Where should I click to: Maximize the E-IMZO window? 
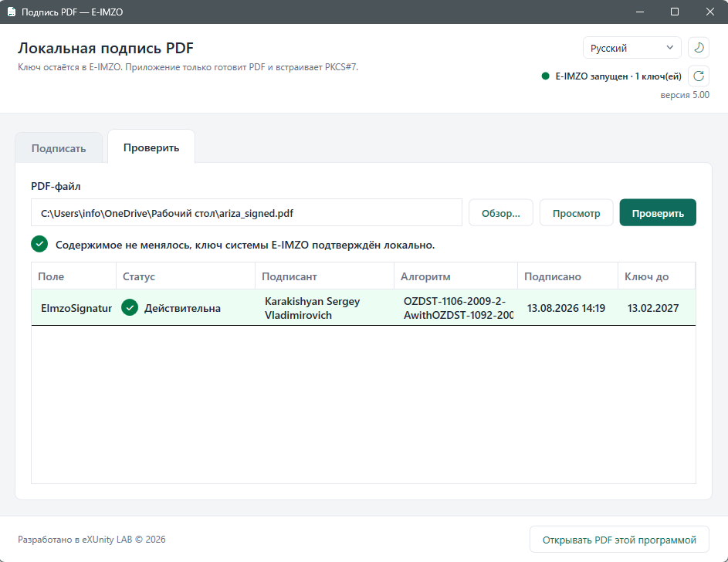click(x=675, y=12)
